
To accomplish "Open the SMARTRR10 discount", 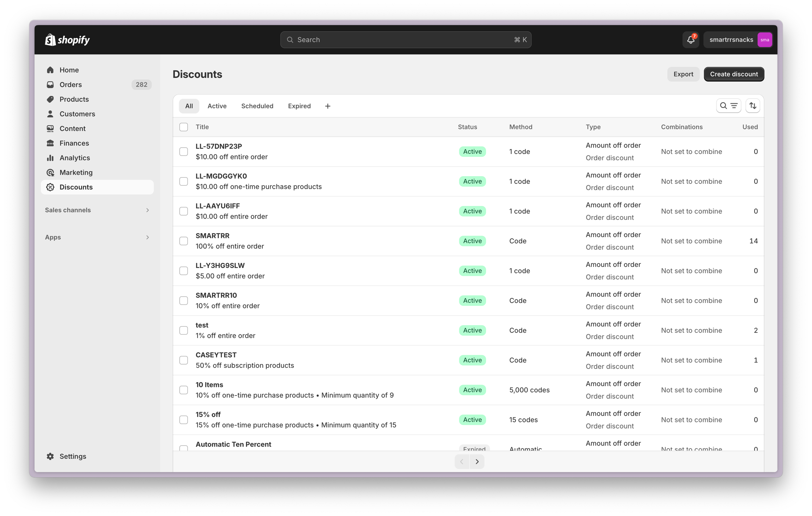I will pos(216,295).
